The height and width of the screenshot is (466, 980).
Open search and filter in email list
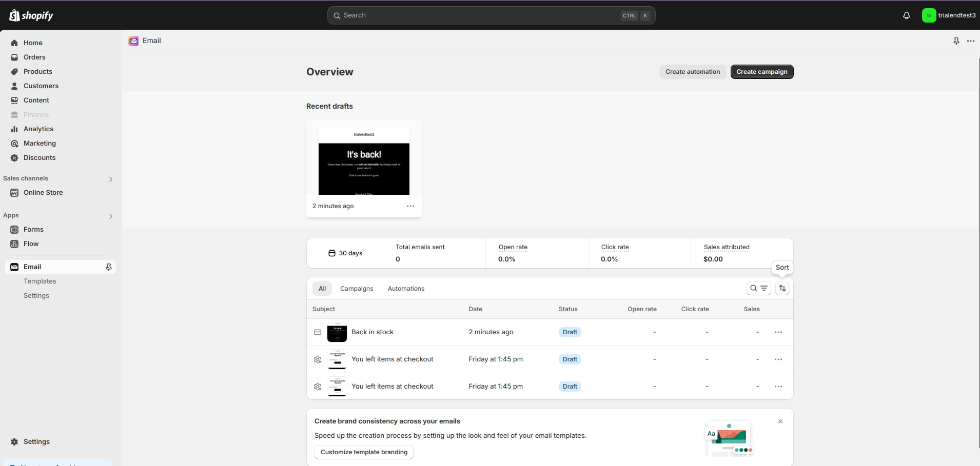758,288
